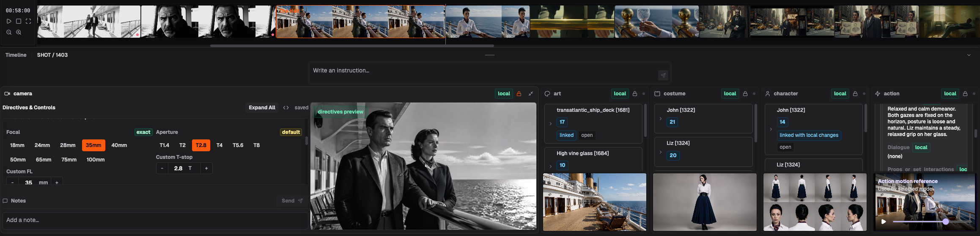980x236 pixels.
Task: Click the local badge in the costume header
Action: tap(730, 94)
